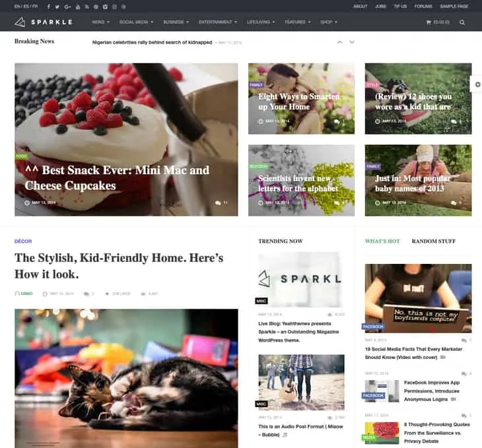Open the Jobs link in top menu
This screenshot has width=482, height=448.
click(380, 7)
